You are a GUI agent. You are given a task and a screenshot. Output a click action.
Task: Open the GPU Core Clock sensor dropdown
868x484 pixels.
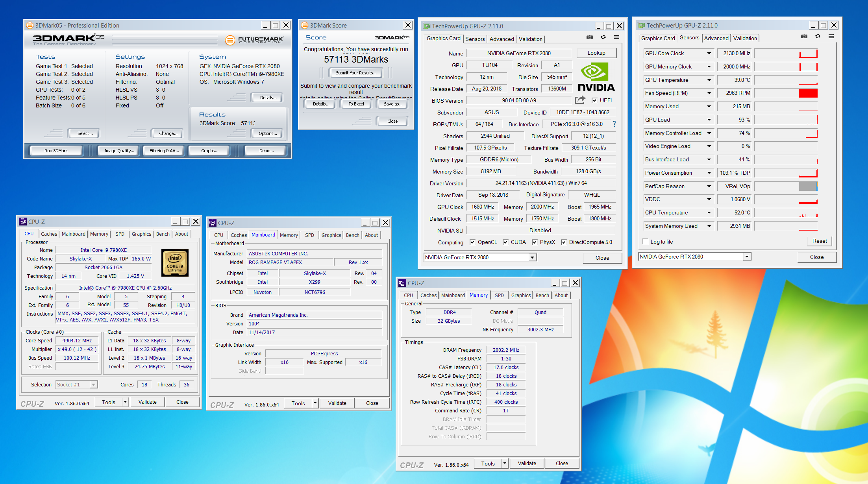point(709,54)
